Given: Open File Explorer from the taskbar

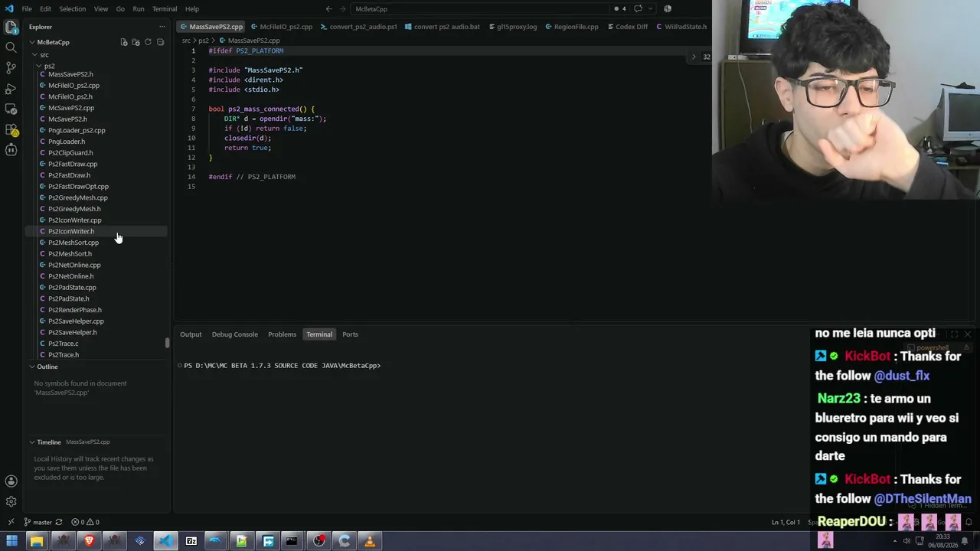Looking at the screenshot, I should tap(37, 541).
